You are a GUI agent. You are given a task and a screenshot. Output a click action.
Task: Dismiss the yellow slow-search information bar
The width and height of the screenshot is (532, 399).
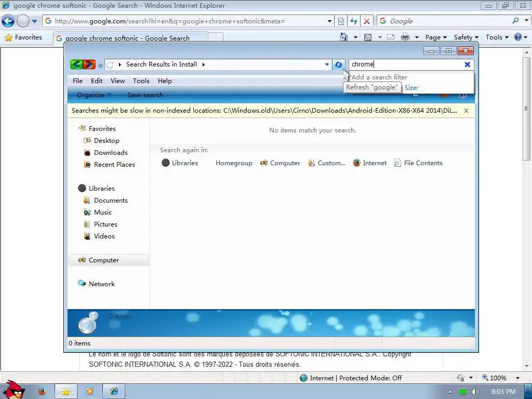click(466, 111)
